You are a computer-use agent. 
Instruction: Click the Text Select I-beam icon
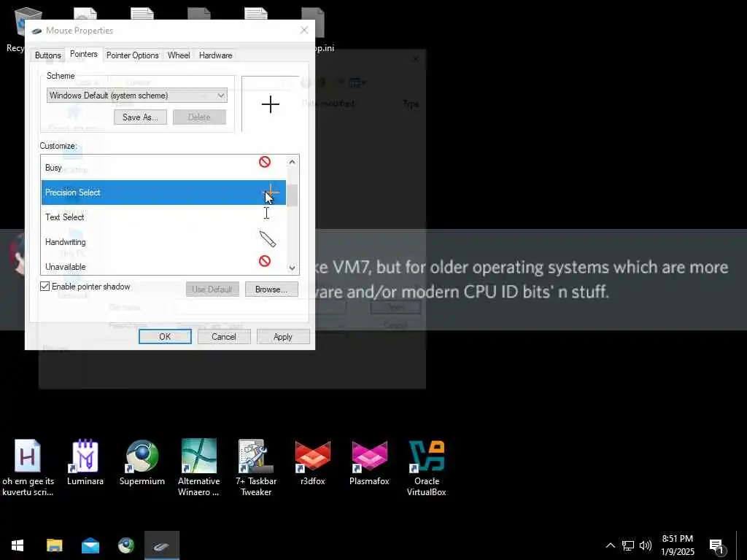[266, 213]
